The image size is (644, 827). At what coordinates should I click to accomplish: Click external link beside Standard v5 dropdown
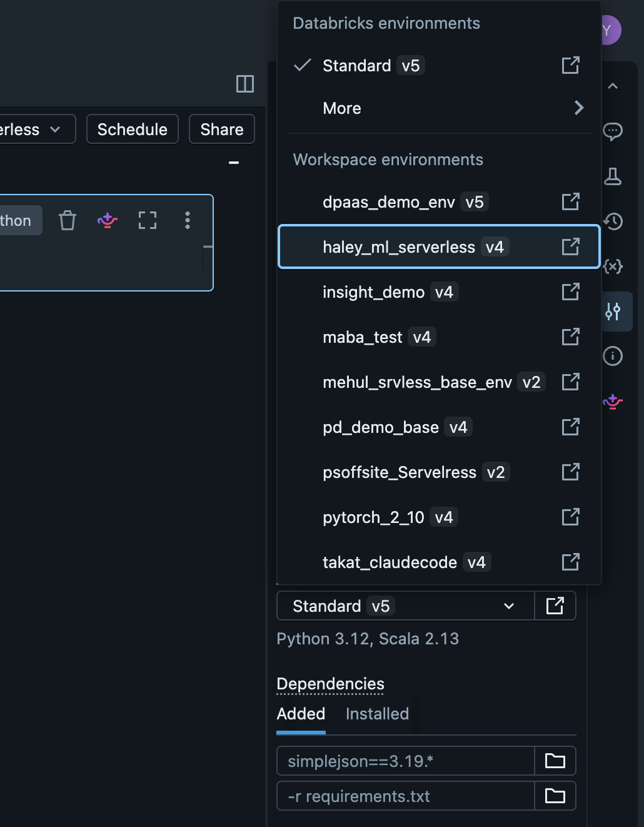point(555,606)
